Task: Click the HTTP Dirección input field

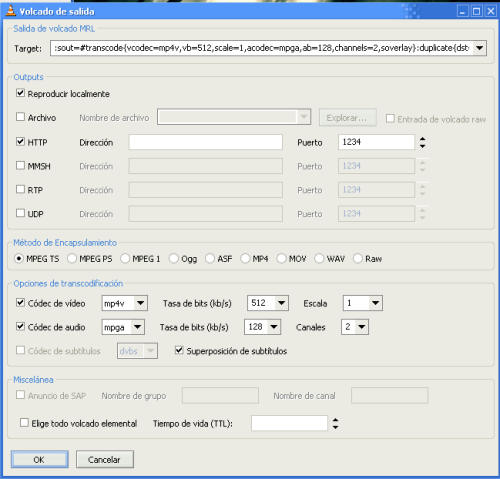Action: 205,142
